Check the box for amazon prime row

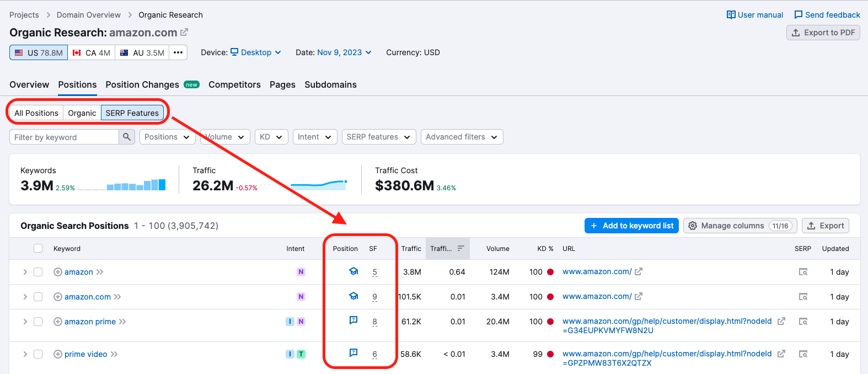tap(38, 322)
